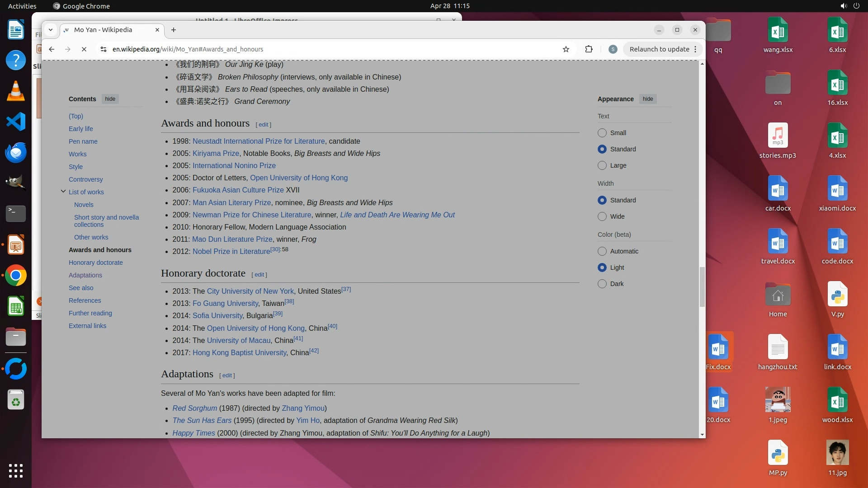
Task: Switch to Mo Yan - Wikipedia tab
Action: 103,30
